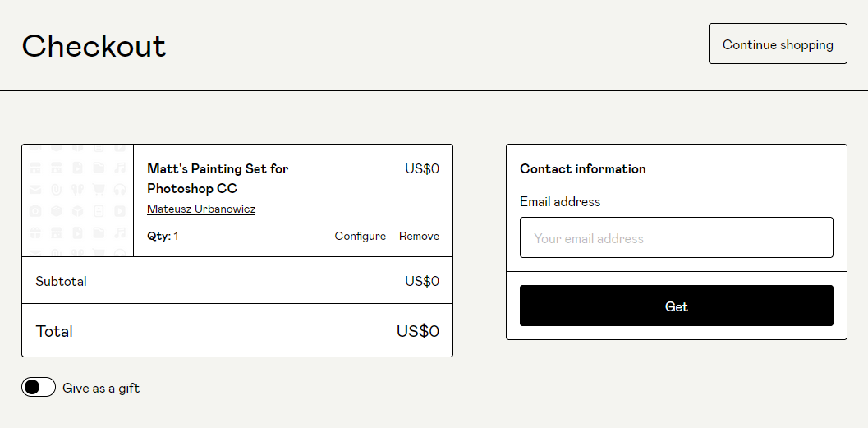Click the gift box icon in the thumbnail

coord(35,232)
